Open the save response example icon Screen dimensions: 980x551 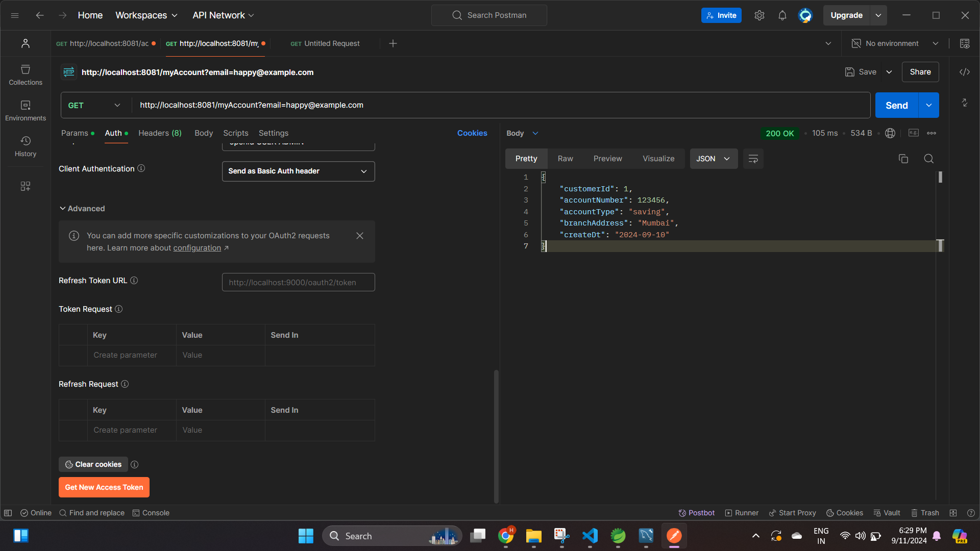click(914, 133)
